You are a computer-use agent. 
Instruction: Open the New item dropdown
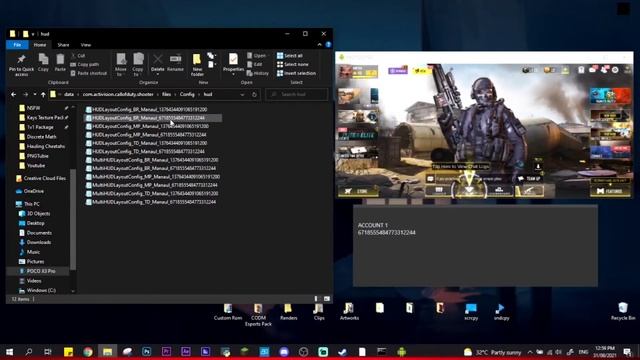click(x=211, y=56)
